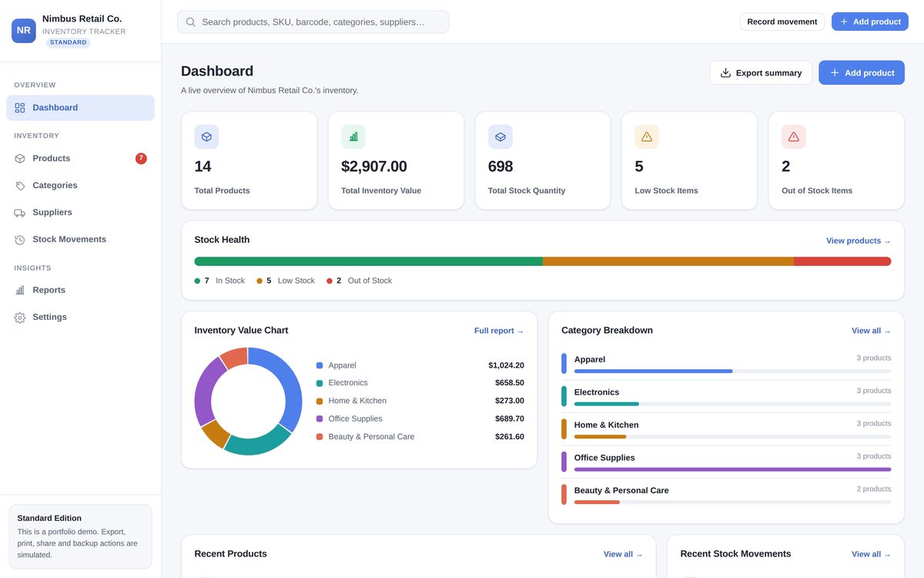
Task: Click the Total Products card value 14
Action: (203, 166)
